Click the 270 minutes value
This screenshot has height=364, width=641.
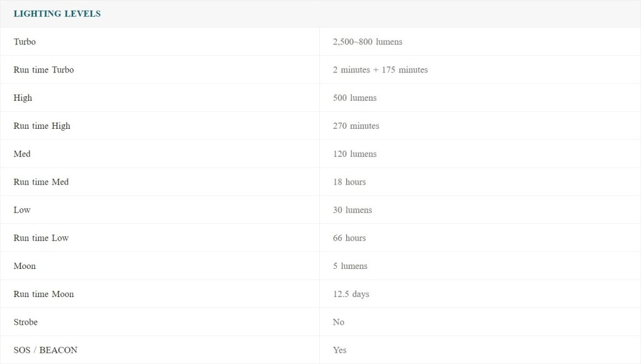356,126
